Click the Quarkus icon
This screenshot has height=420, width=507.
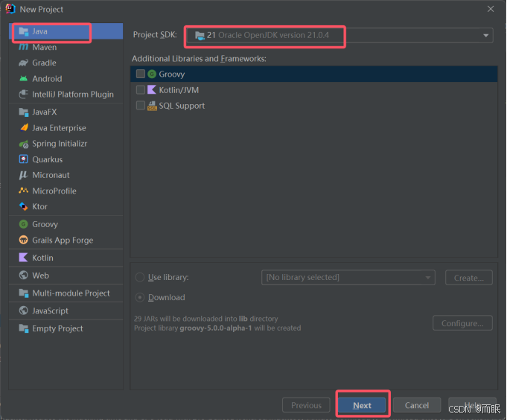24,159
